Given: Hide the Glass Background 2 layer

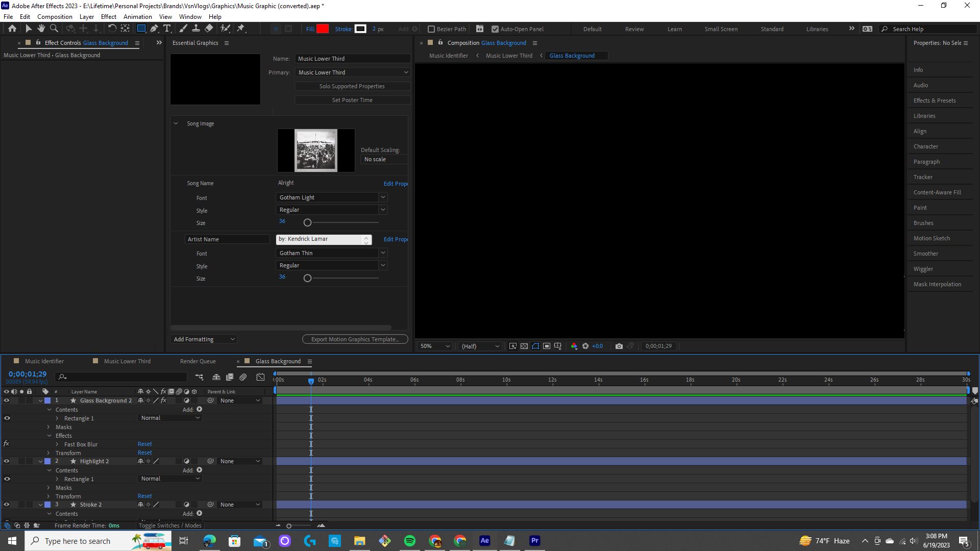Looking at the screenshot, I should click(x=7, y=400).
